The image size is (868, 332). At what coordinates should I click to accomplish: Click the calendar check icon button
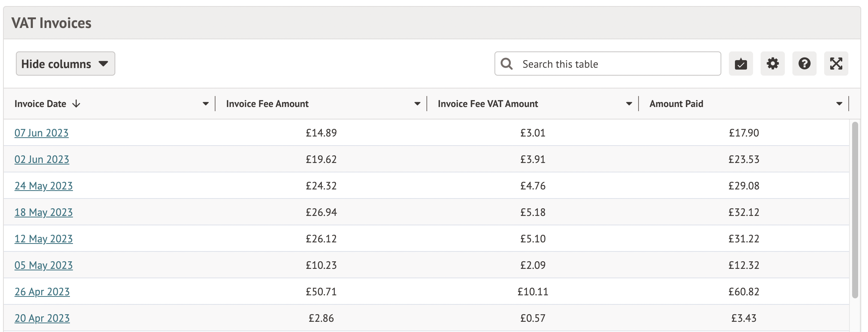click(x=741, y=64)
